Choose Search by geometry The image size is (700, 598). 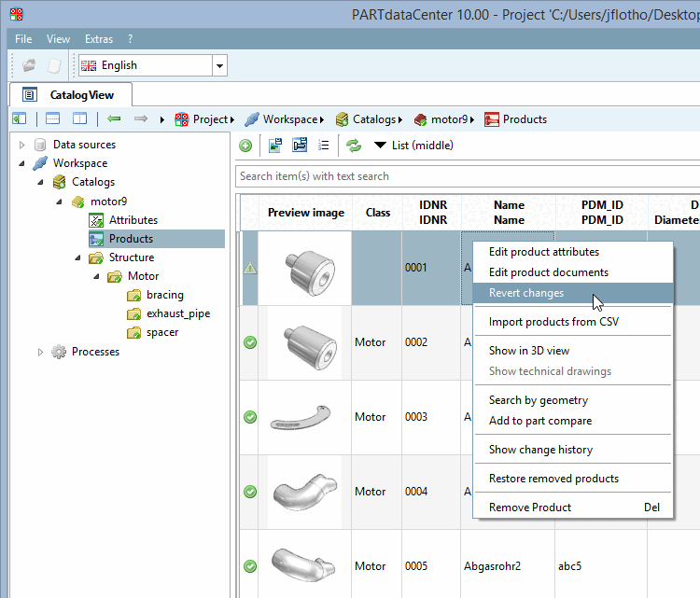coord(573,401)
